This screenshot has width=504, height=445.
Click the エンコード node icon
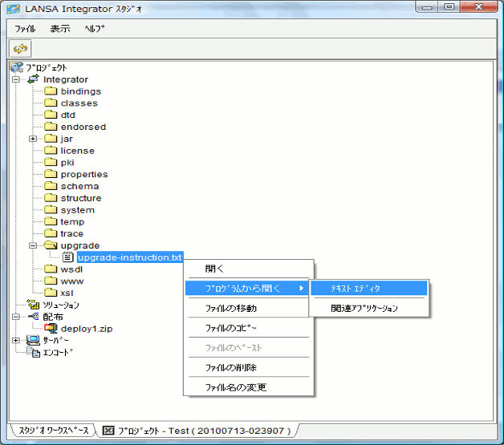[x=34, y=352]
